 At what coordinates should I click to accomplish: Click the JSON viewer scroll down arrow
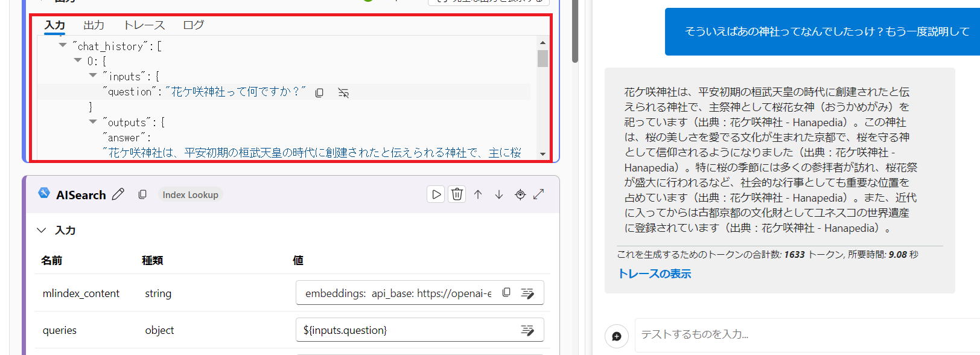(542, 154)
